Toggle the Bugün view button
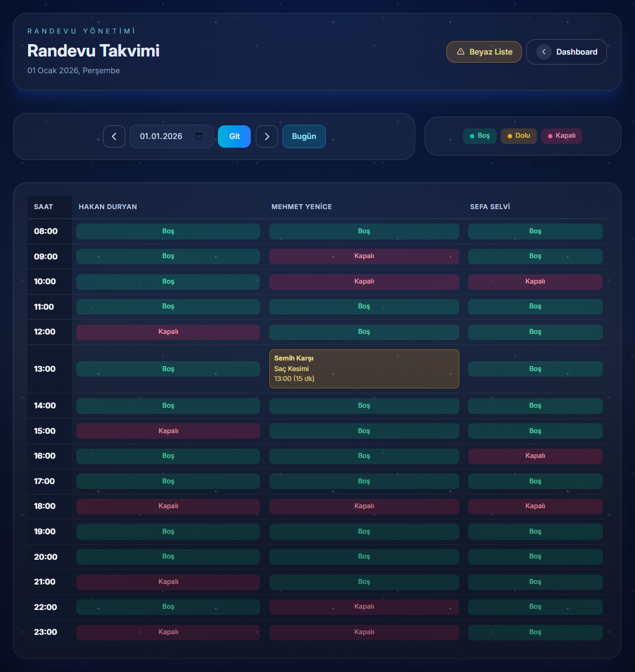 304,136
